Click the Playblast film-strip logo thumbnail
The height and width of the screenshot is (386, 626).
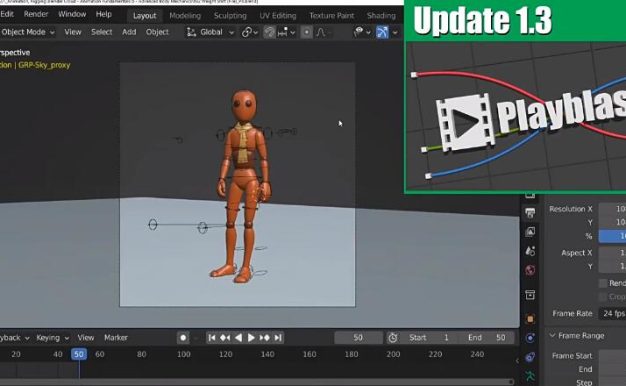pos(466,122)
